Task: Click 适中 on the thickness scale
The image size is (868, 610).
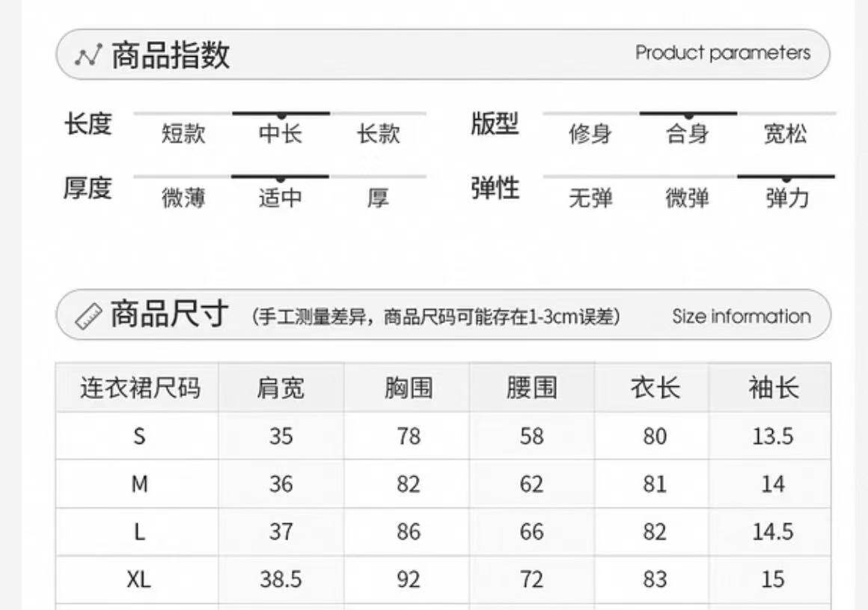Action: [x=281, y=198]
